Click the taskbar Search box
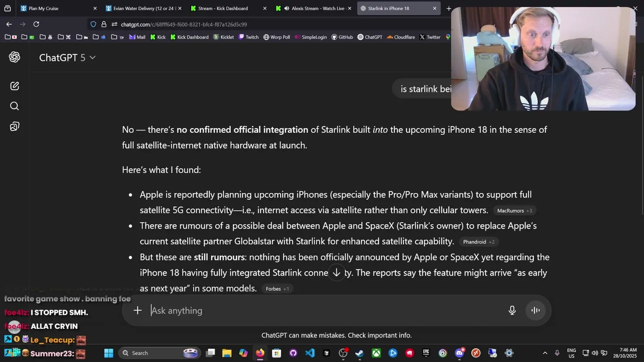 coord(160,353)
